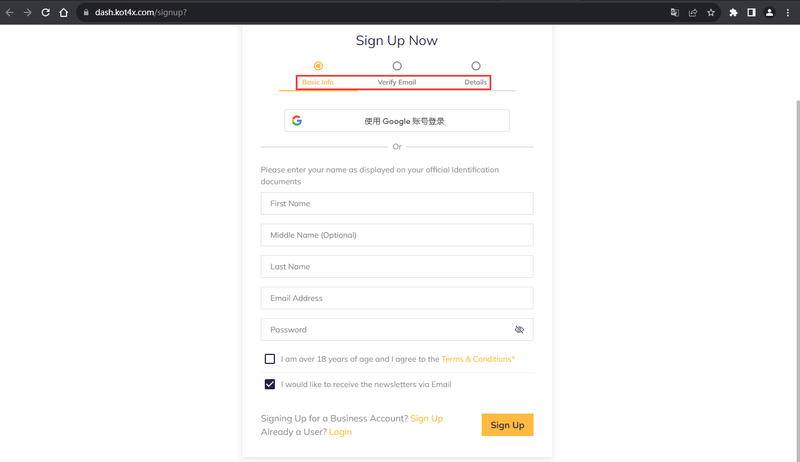Click the share page icon
Image resolution: width=800 pixels, height=462 pixels.
(x=692, y=13)
